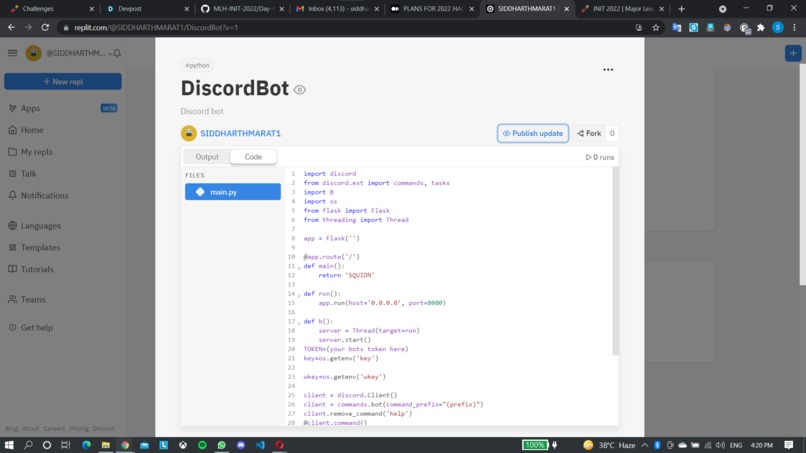Click the SIDDHARTHMARAT1 avatar image
The height and width of the screenshot is (453, 806).
pos(189,133)
